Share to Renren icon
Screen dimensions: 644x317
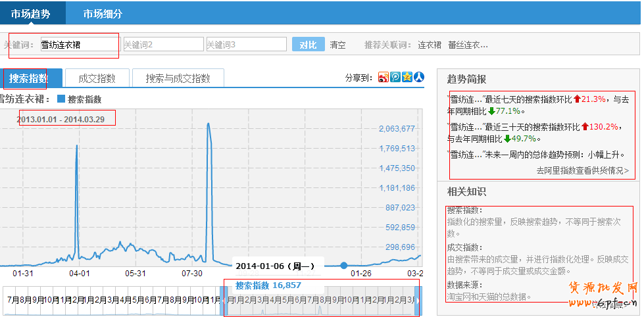click(419, 78)
